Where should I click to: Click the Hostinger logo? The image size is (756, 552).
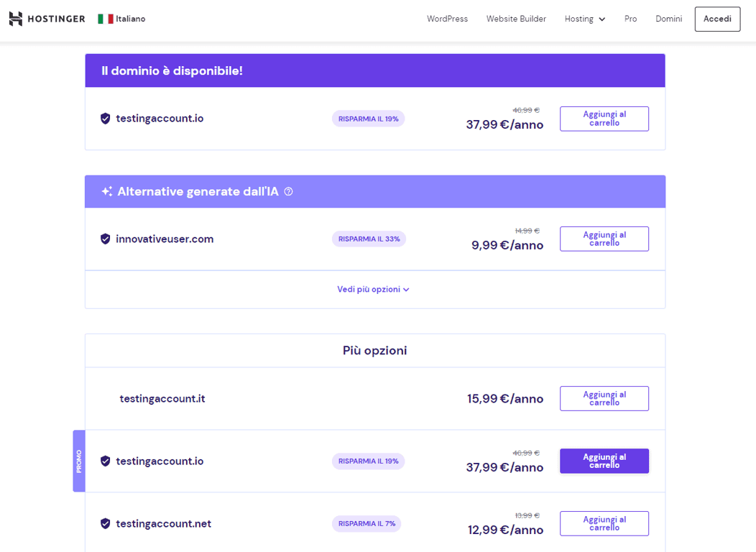46,19
